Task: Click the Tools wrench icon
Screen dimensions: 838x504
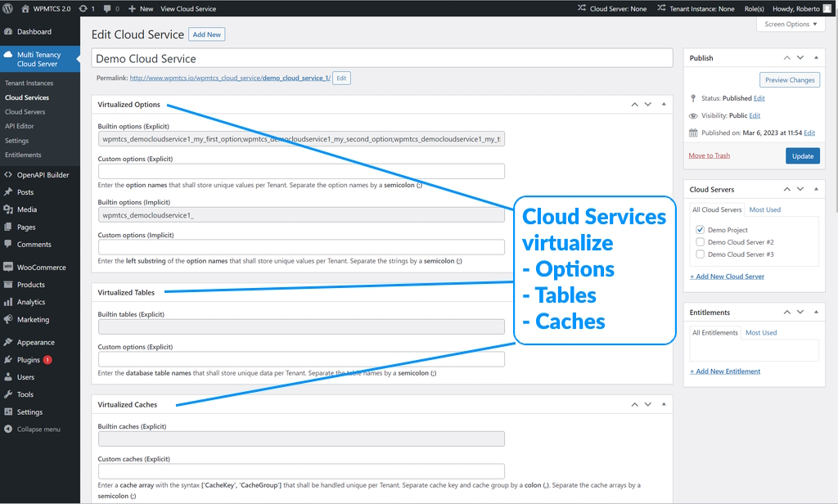Action: coord(8,394)
